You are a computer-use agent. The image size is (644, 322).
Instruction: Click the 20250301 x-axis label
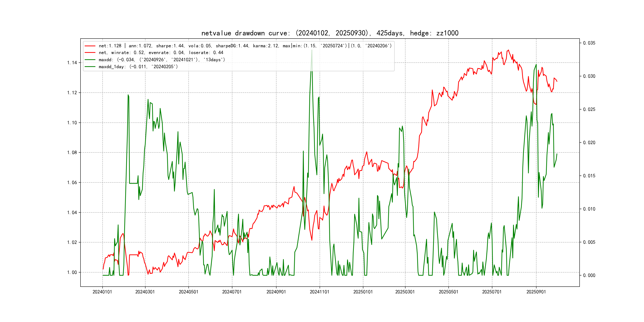405,292
